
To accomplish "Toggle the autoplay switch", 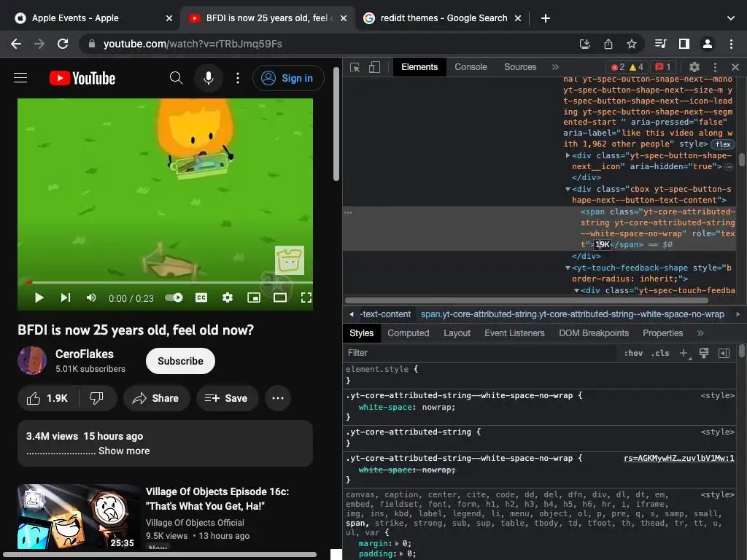I will (174, 297).
